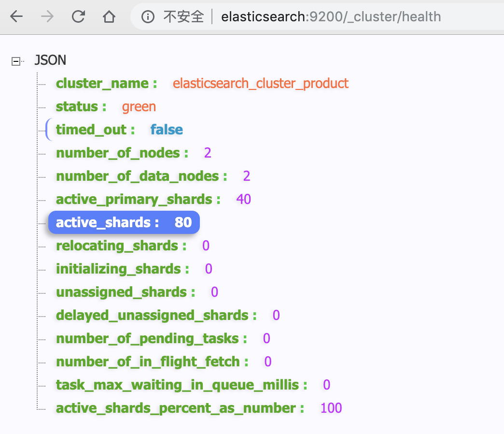
Task: Click the 0 value of number_of_in_flight_fetch
Action: tap(268, 362)
